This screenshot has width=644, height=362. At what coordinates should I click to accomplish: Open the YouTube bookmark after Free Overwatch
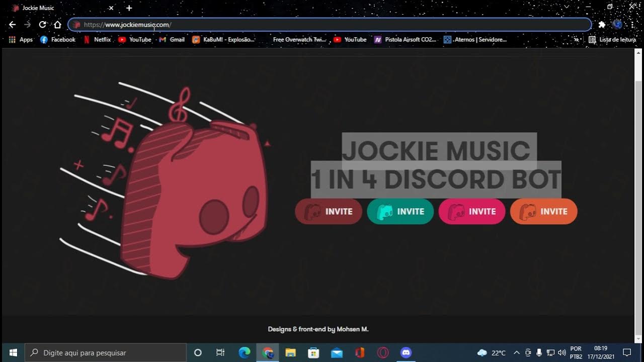pyautogui.click(x=350, y=40)
